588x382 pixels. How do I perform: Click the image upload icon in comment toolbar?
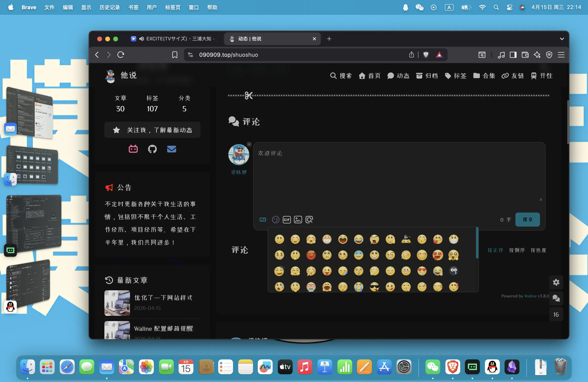click(298, 219)
